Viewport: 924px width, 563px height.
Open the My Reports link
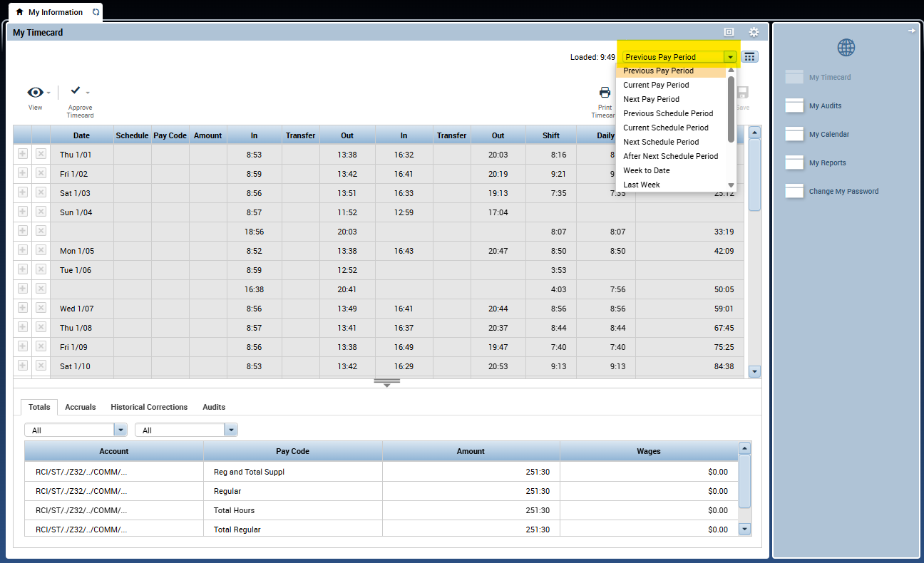[828, 162]
